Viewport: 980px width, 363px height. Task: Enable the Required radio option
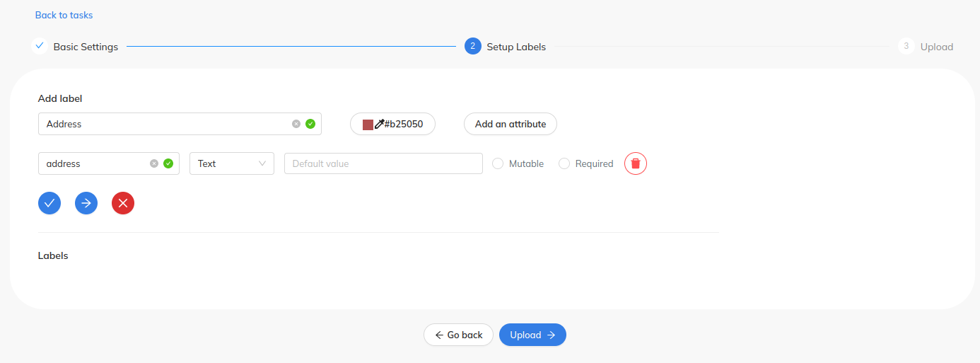564,163
